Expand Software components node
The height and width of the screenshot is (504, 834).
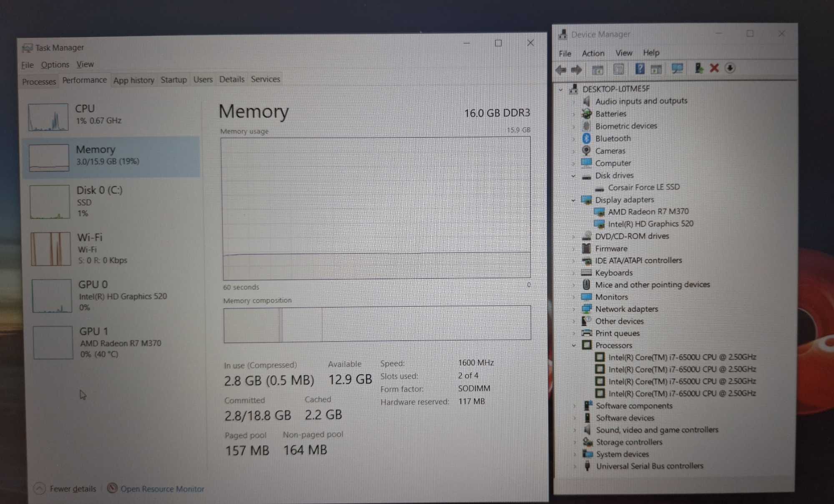point(574,406)
